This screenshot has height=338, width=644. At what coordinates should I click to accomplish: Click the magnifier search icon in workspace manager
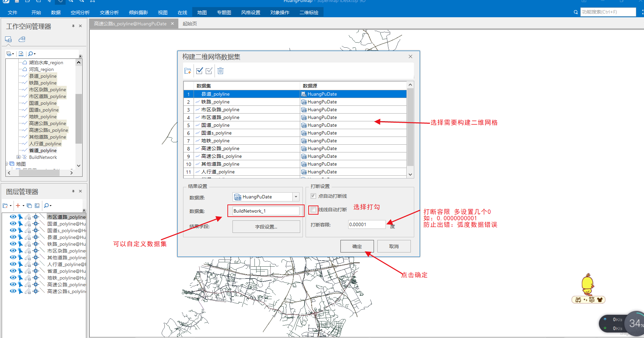[30, 53]
